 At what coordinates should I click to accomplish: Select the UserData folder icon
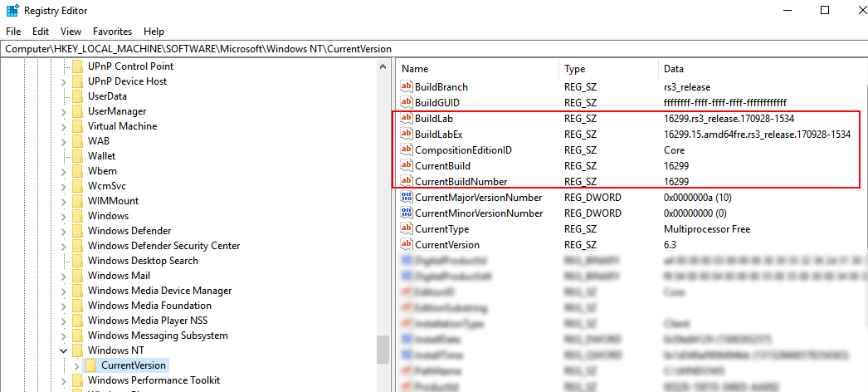coord(77,96)
